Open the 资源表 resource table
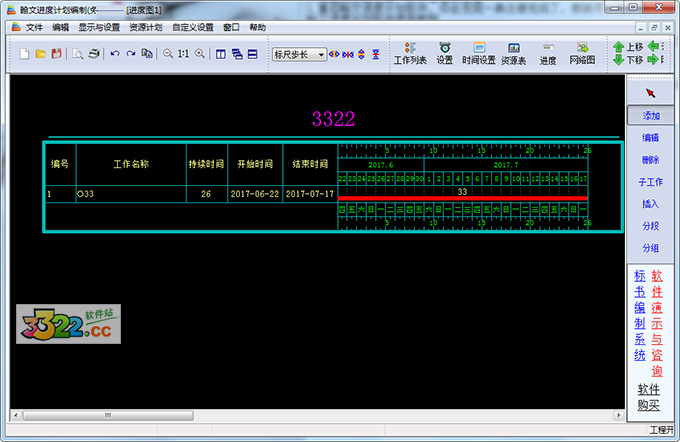This screenshot has width=680, height=442. 513,53
